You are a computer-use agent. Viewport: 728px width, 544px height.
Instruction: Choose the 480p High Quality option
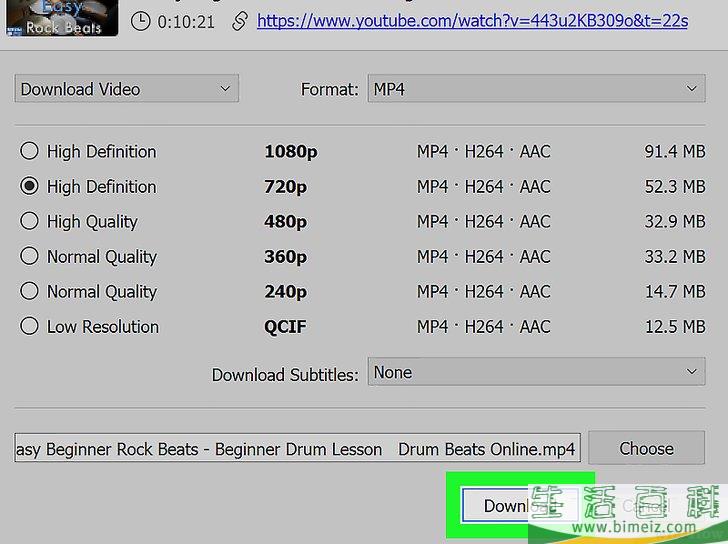(x=30, y=221)
